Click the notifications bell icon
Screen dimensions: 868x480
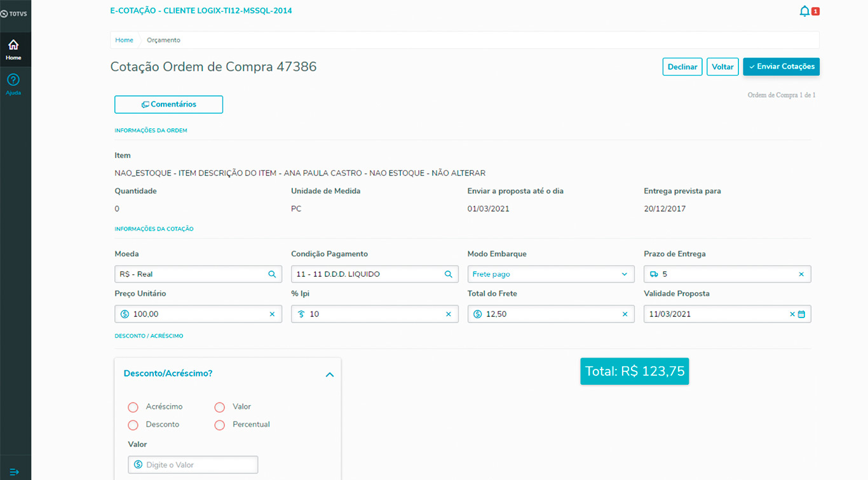tap(804, 11)
